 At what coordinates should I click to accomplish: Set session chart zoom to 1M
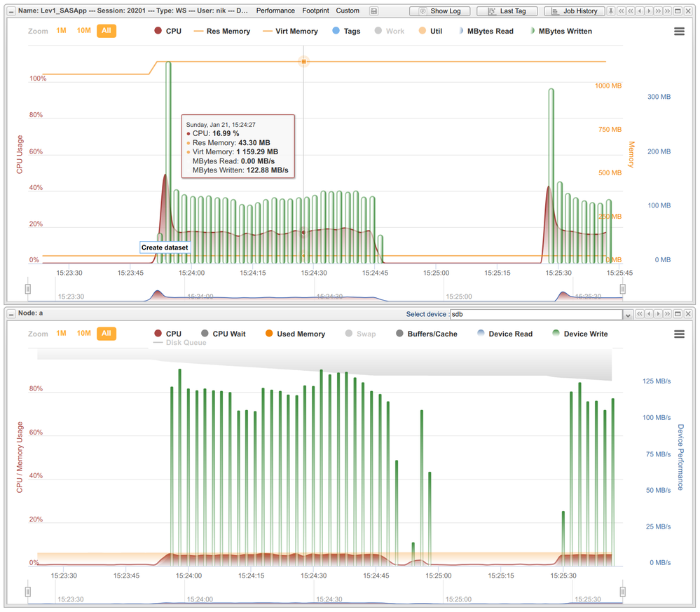tap(61, 30)
